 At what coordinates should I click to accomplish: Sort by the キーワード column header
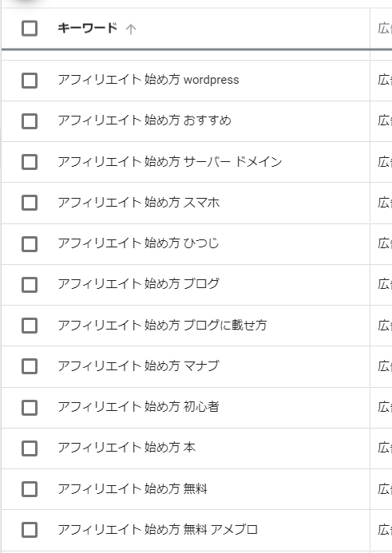tap(87, 28)
